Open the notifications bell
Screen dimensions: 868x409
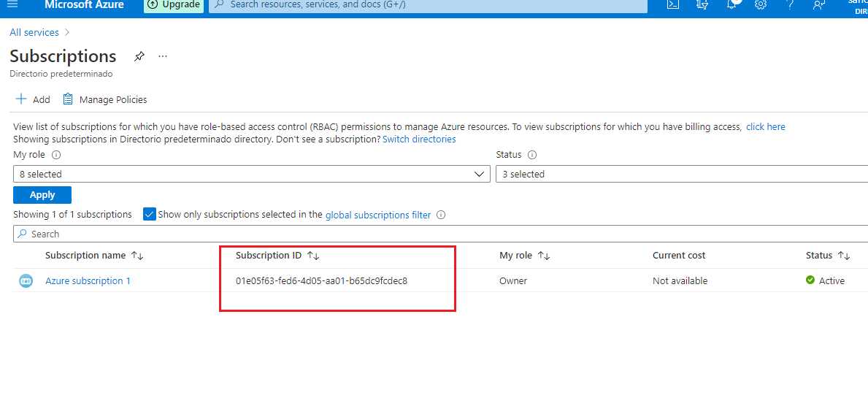point(731,4)
